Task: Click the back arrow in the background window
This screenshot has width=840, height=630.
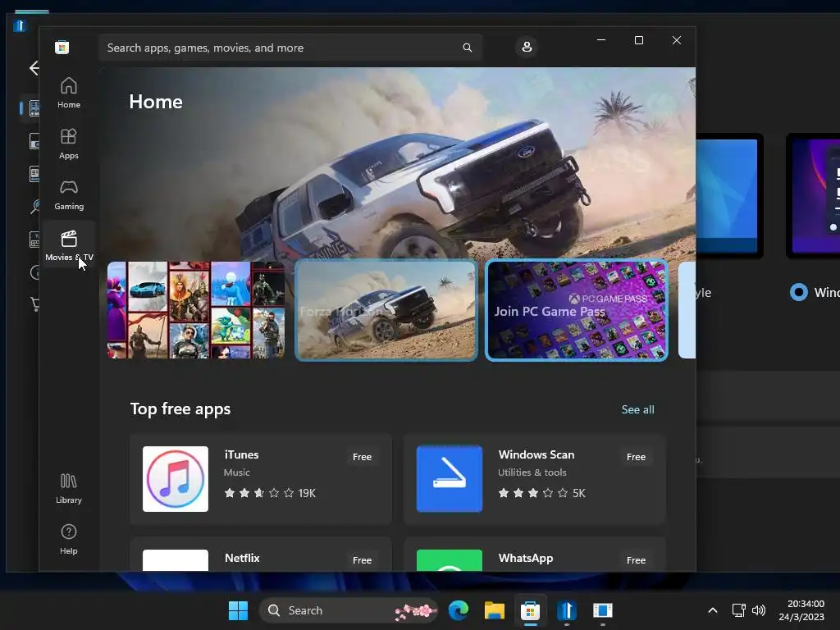Action: pos(34,68)
